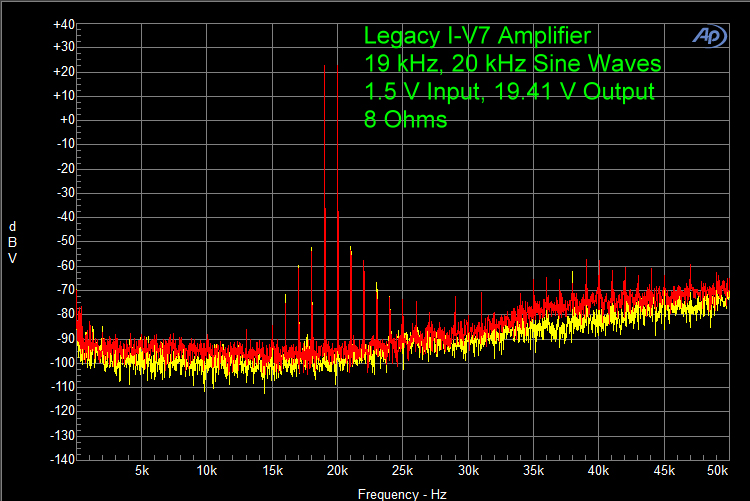The width and height of the screenshot is (750, 501).
Task: Click the 'dBV' vertical axis label
Action: point(12,241)
